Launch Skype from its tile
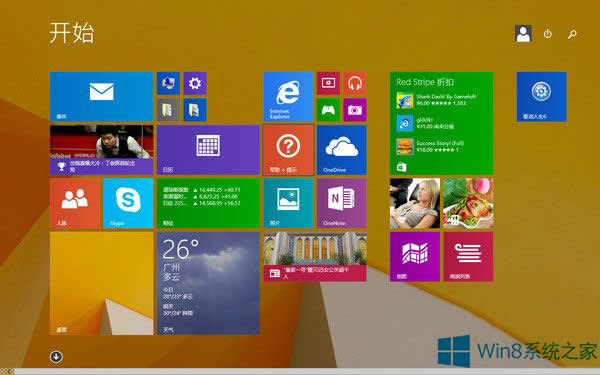Screen dimensions: 600x375 point(128,203)
